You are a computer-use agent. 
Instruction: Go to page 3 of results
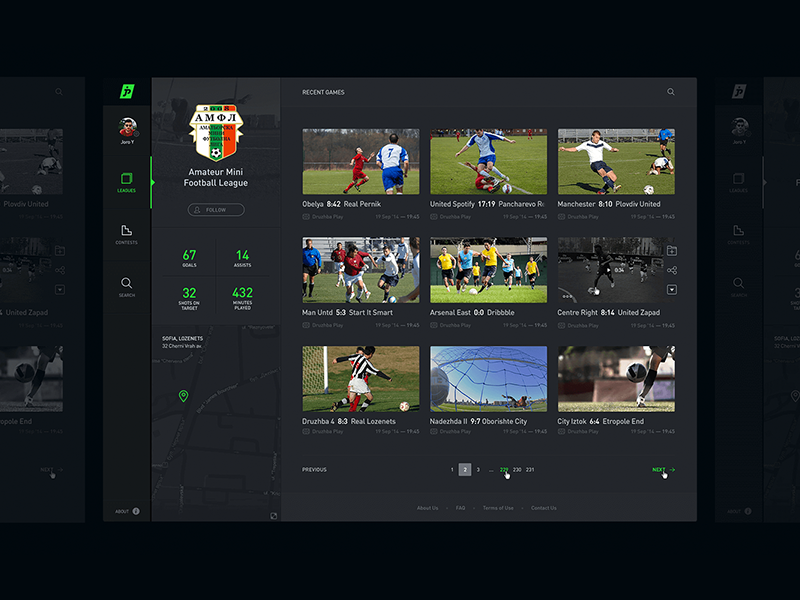coord(478,469)
